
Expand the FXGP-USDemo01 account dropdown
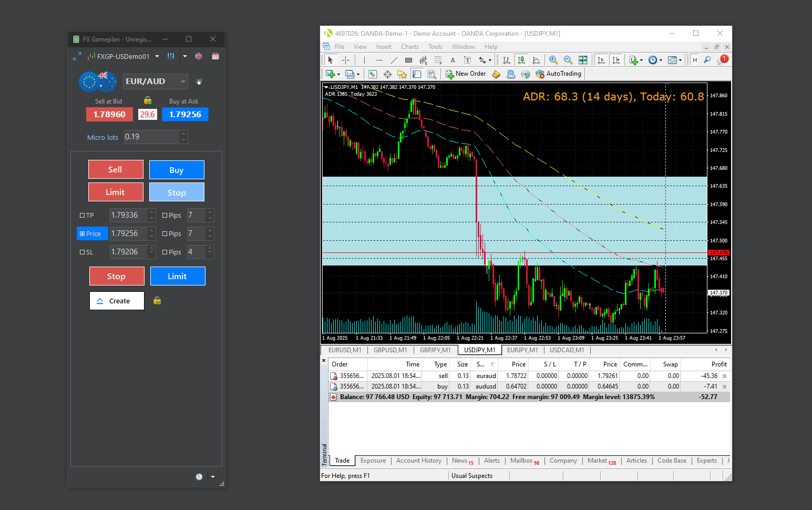(x=157, y=56)
